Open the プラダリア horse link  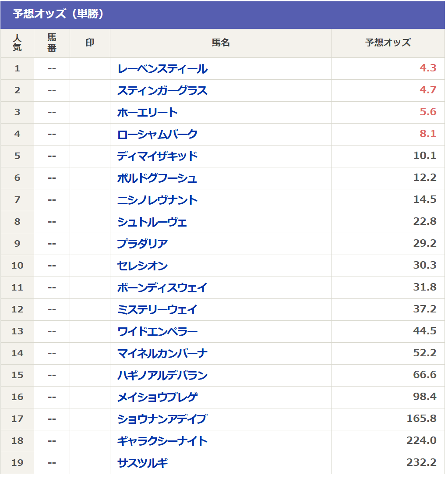(142, 244)
